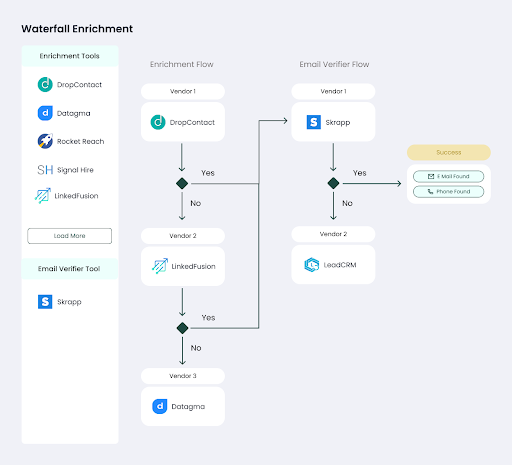
Task: Click the Datagma icon in Enrichment Tools
Action: click(x=45, y=113)
